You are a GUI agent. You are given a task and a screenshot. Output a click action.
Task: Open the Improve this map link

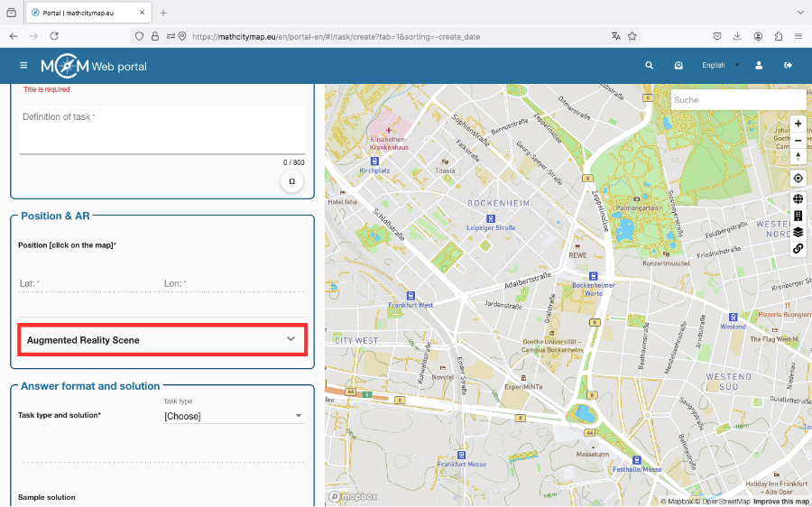(x=781, y=502)
